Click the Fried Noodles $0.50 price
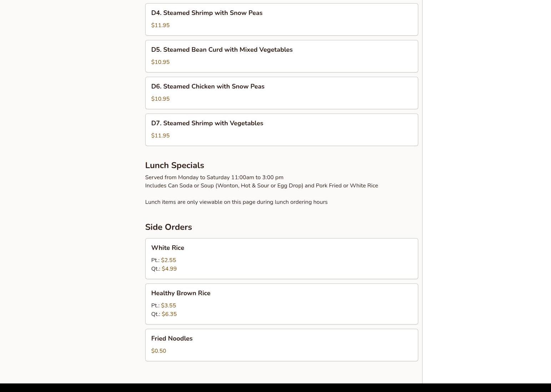The image size is (551, 392). 158,351
